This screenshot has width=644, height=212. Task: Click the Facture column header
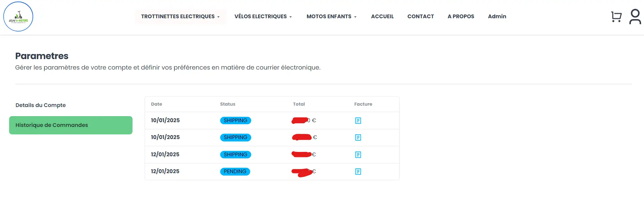pos(363,104)
